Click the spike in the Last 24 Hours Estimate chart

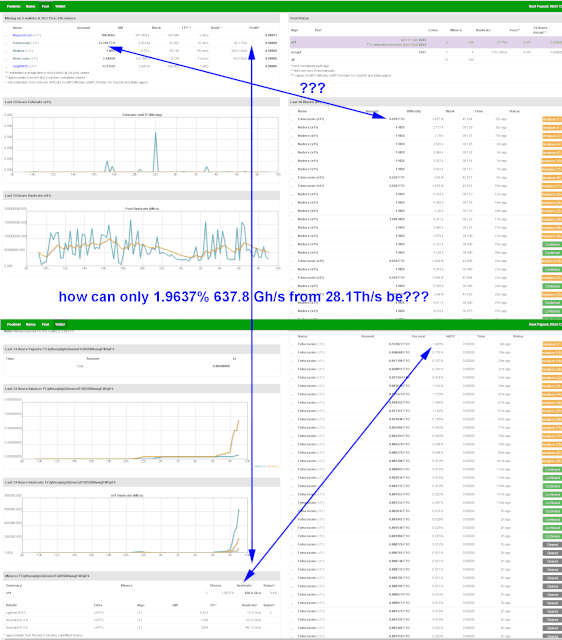click(x=155, y=151)
